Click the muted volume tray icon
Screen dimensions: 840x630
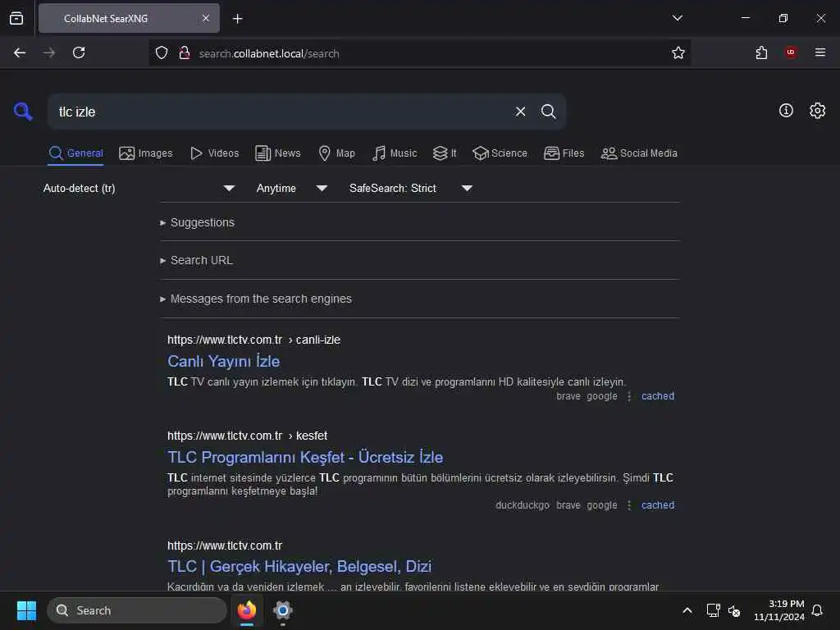734,610
